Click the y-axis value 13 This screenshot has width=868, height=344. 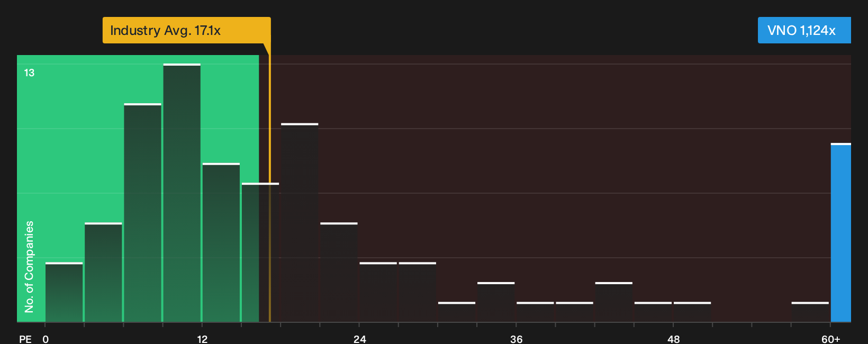tap(29, 73)
